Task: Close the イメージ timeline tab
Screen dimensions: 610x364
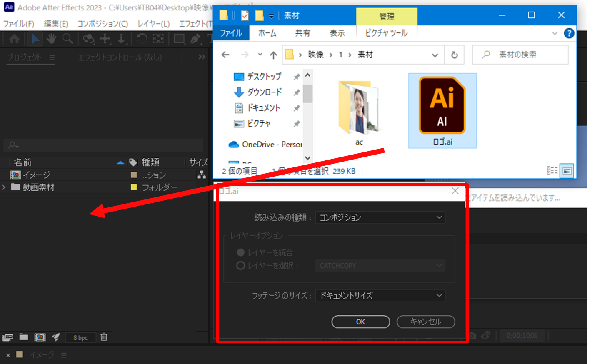Action: tap(8, 355)
